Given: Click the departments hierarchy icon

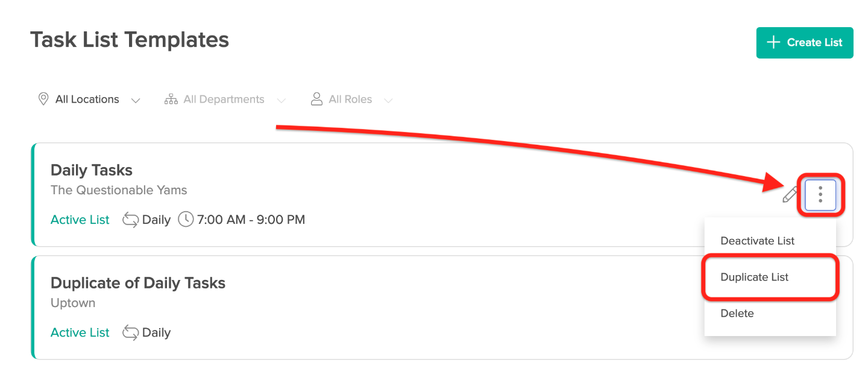Looking at the screenshot, I should [171, 100].
